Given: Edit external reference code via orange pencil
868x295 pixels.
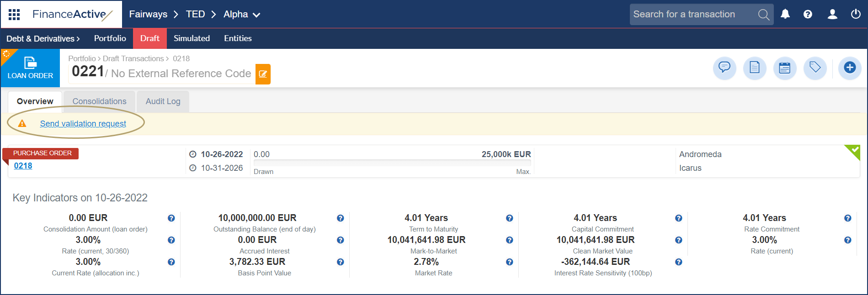Looking at the screenshot, I should pyautogui.click(x=263, y=74).
